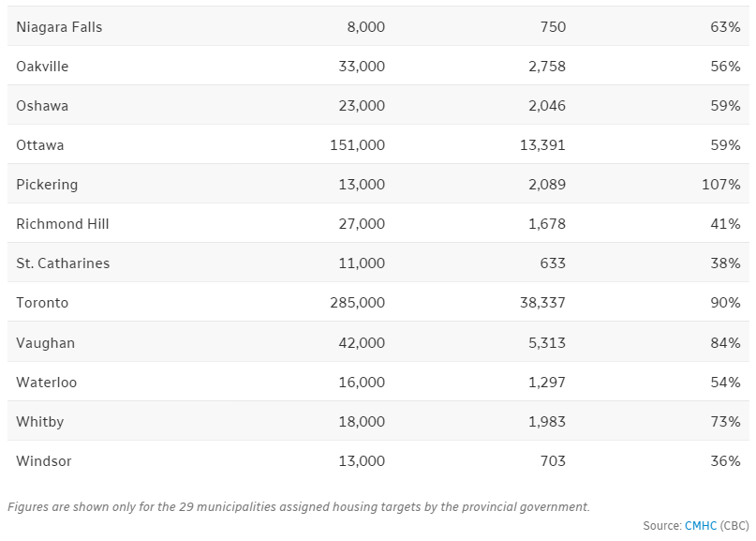This screenshot has width=756, height=541.
Task: Select the Richmond Hill cell
Action: pos(63,224)
